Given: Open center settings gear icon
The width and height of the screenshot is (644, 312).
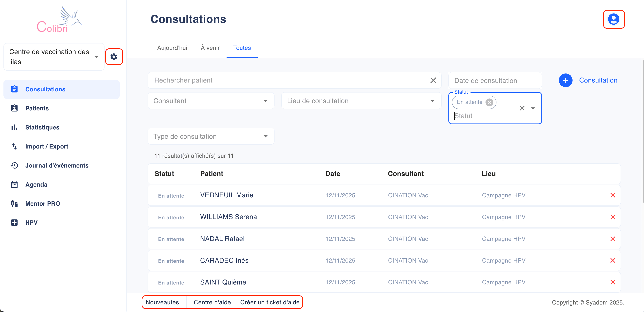Looking at the screenshot, I should [114, 57].
